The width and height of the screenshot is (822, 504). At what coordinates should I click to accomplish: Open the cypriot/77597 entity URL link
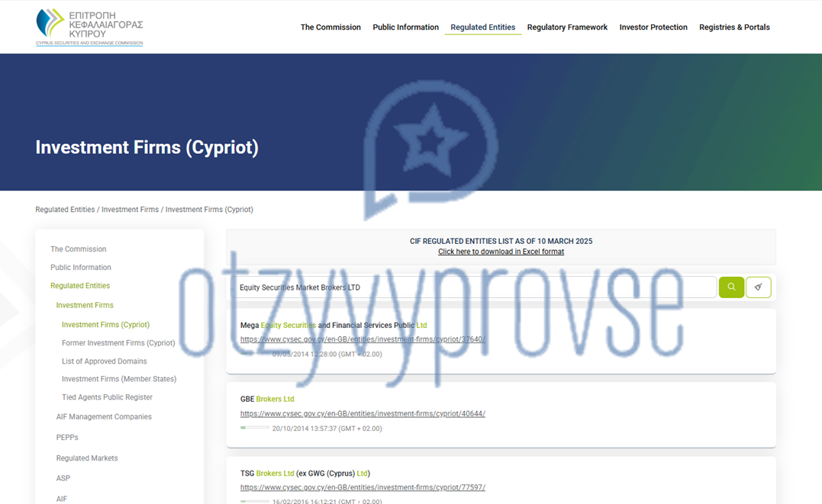click(363, 488)
